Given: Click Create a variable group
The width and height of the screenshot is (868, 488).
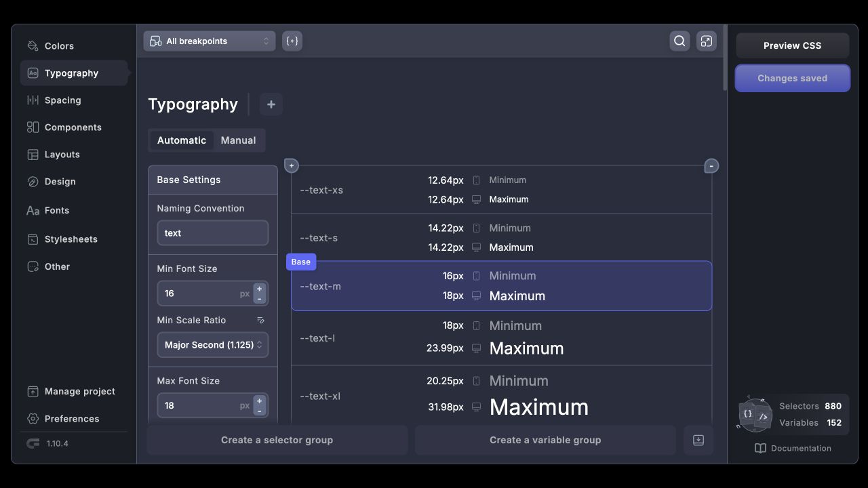Looking at the screenshot, I should coord(545,440).
